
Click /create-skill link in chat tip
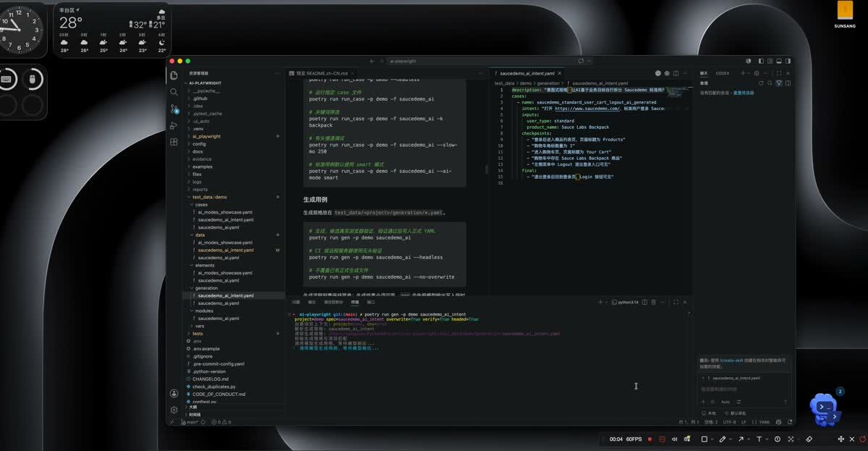pyautogui.click(x=732, y=360)
